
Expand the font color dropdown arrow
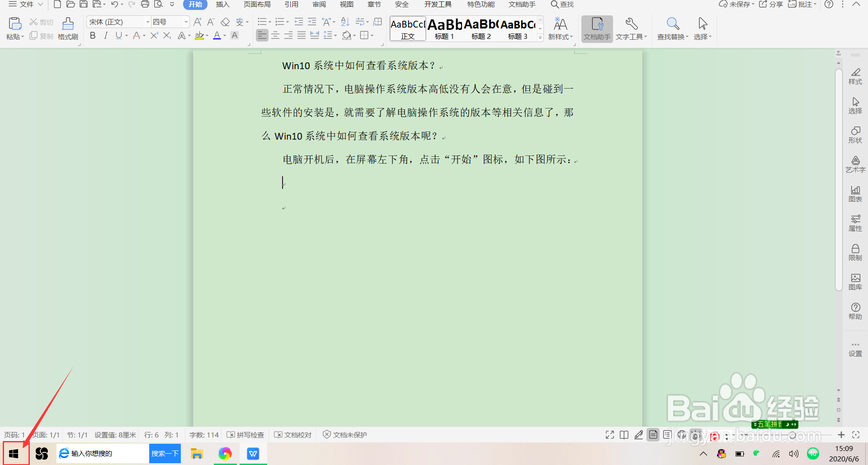(x=224, y=35)
